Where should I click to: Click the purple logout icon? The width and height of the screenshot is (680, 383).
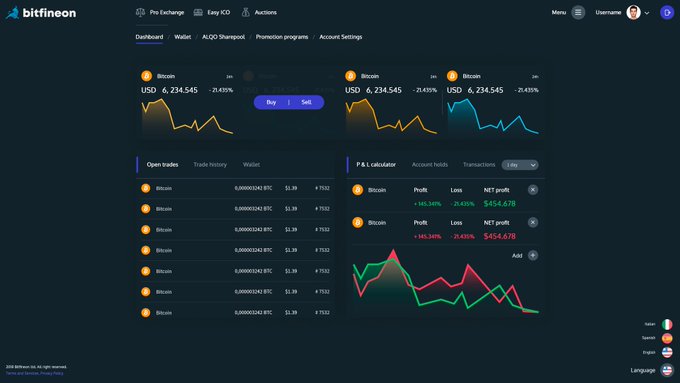tap(667, 13)
